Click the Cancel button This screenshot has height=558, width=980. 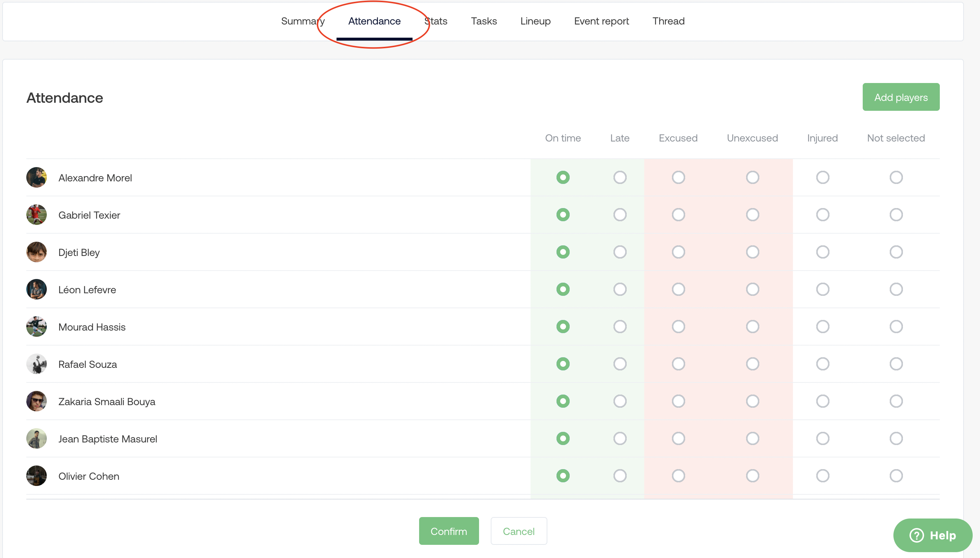click(x=518, y=531)
